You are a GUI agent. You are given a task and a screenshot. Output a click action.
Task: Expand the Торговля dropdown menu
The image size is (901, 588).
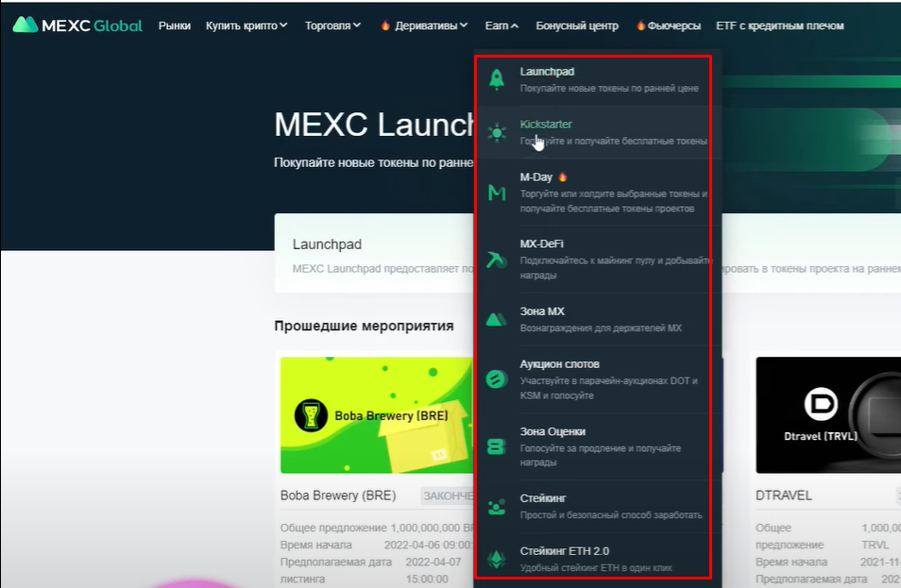pos(332,25)
